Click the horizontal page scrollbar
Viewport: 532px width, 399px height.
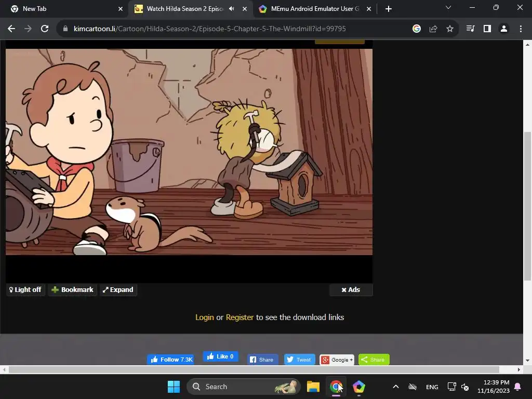pyautogui.click(x=254, y=369)
